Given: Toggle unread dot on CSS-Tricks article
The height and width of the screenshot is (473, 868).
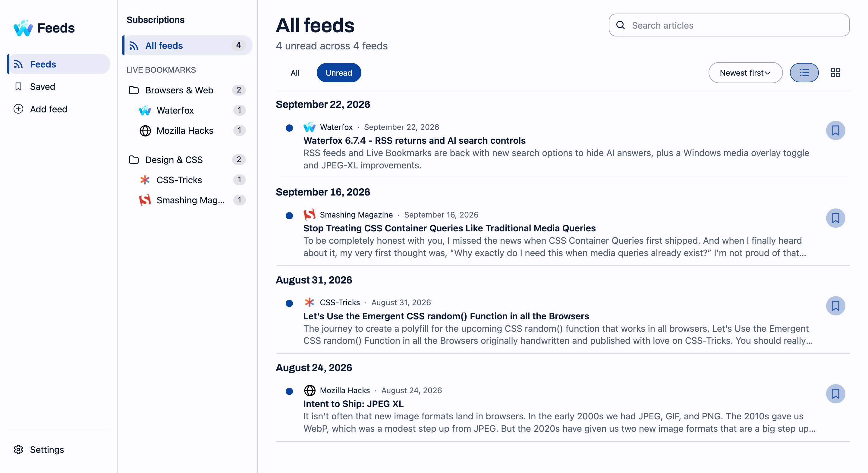Looking at the screenshot, I should (x=289, y=304).
